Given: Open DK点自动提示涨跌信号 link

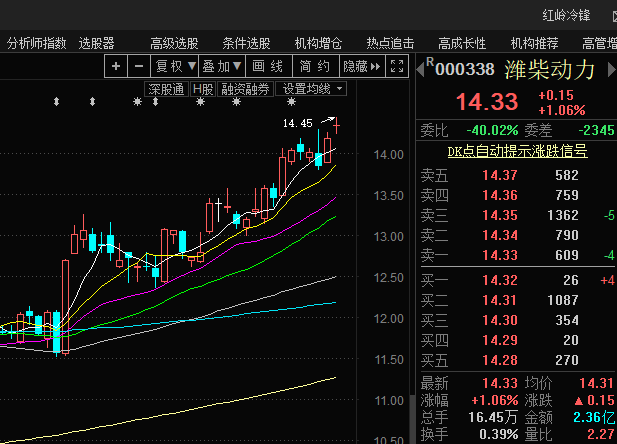Looking at the screenshot, I should click(x=517, y=151).
